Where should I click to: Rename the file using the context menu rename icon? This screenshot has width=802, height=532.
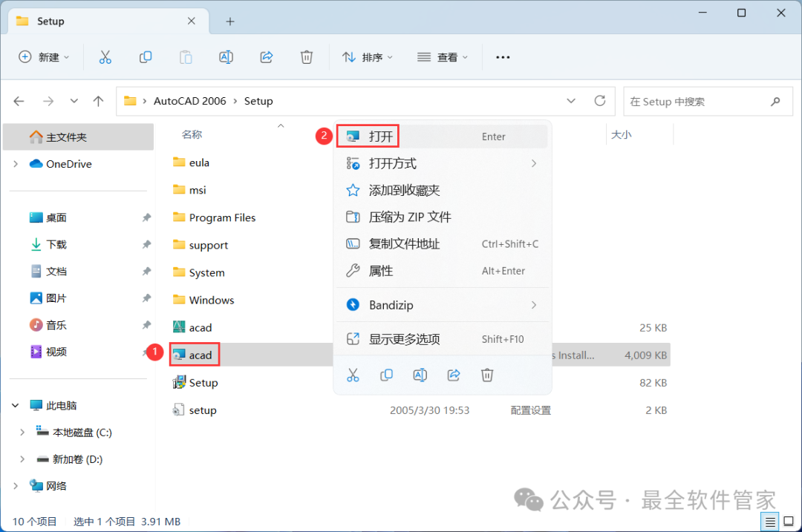pos(420,375)
